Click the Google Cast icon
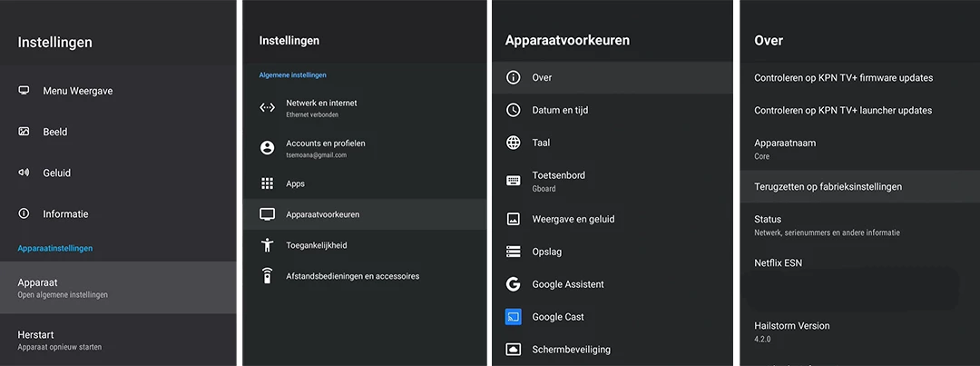This screenshot has width=980, height=366. point(514,317)
